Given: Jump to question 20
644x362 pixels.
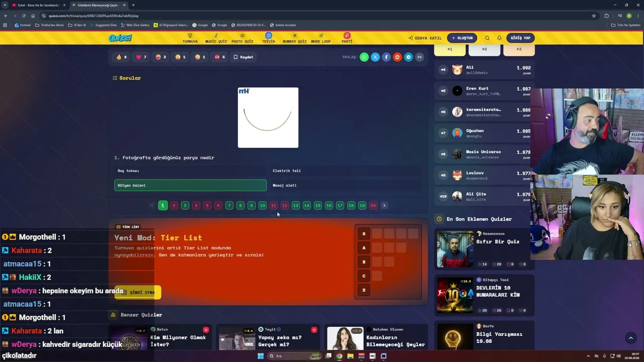Looking at the screenshot, I should click(373, 206).
